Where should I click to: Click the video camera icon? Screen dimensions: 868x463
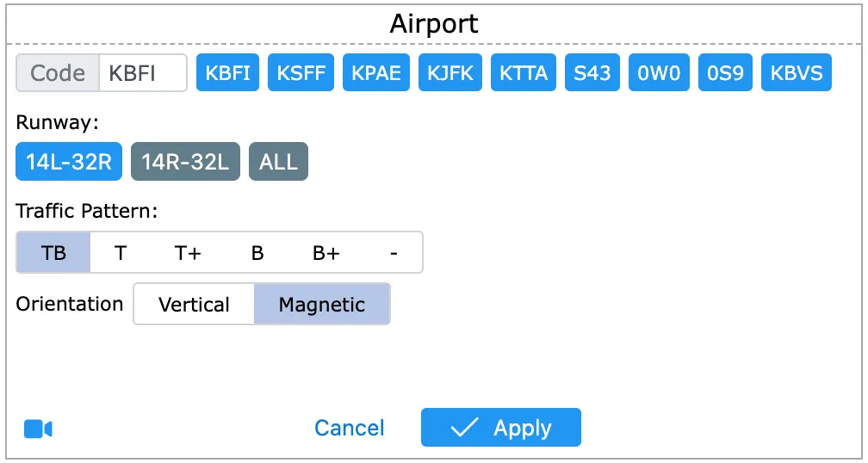(x=39, y=429)
